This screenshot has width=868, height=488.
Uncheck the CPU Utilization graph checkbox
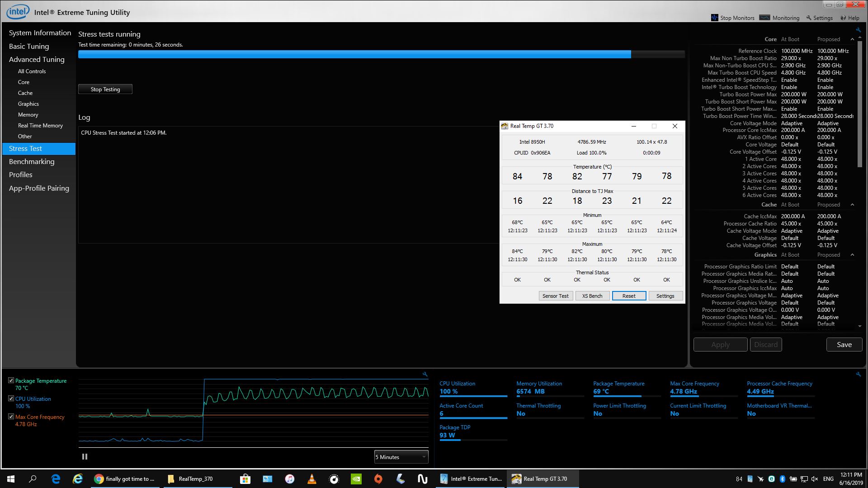[11, 399]
